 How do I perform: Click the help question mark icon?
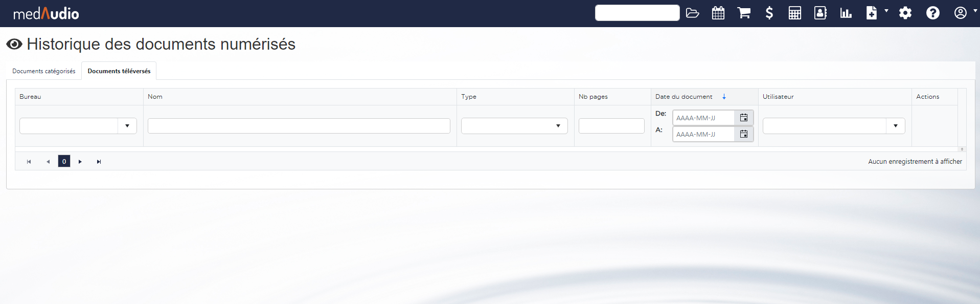(932, 13)
